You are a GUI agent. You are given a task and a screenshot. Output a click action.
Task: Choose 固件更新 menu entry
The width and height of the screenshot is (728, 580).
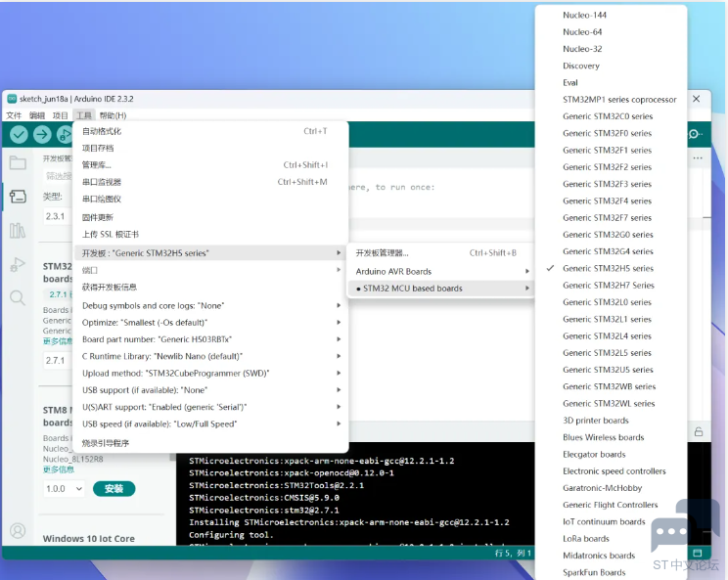coord(210,217)
